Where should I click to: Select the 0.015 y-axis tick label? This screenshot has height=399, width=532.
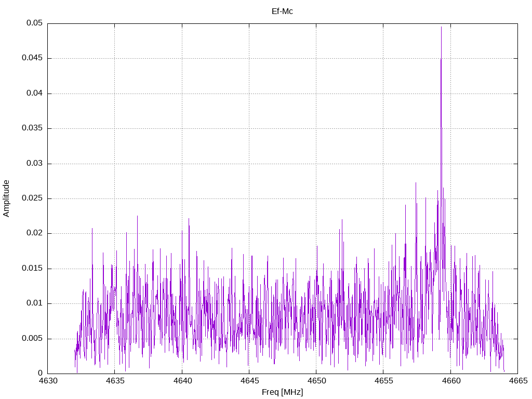[33, 269]
